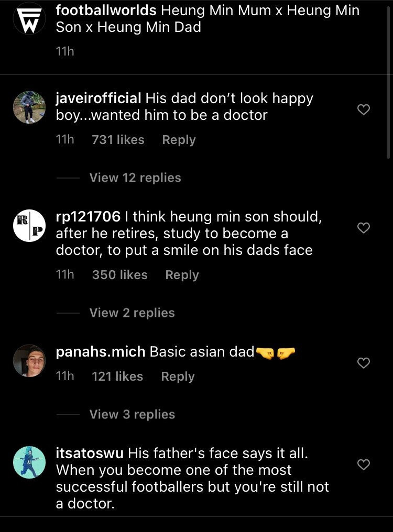Open itsatoswu's profile avatar
Viewport: 393px width, 532px height.
[29, 462]
